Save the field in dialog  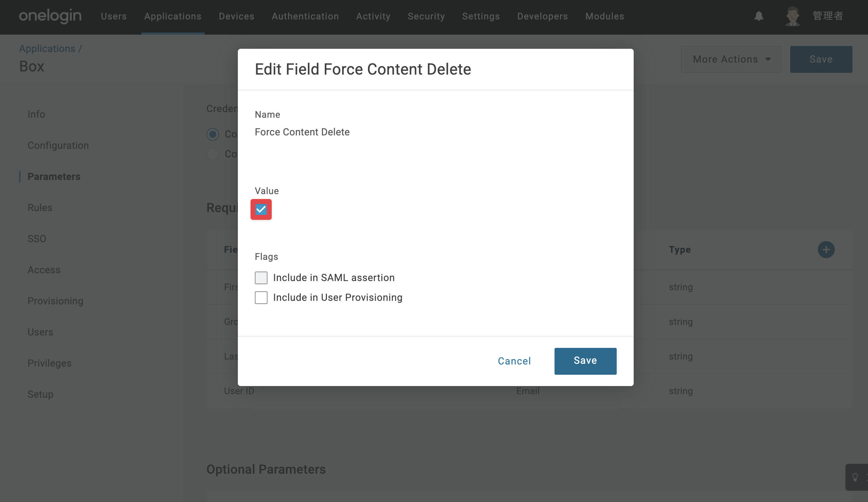(x=585, y=361)
